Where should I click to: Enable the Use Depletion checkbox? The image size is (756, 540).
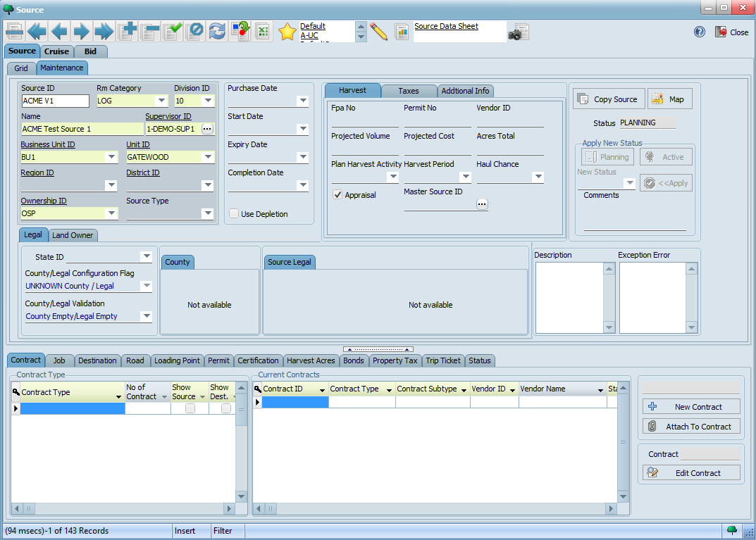[x=234, y=213]
